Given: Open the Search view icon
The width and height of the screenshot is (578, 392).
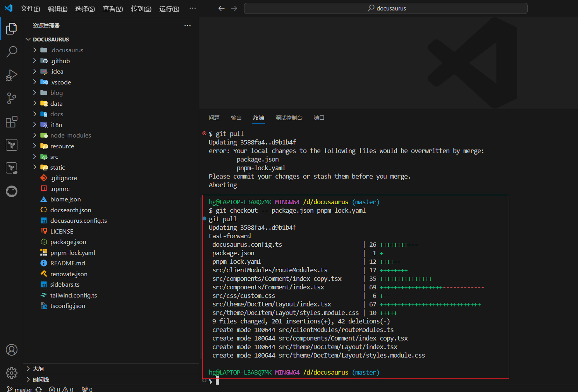Looking at the screenshot, I should tap(12, 52).
